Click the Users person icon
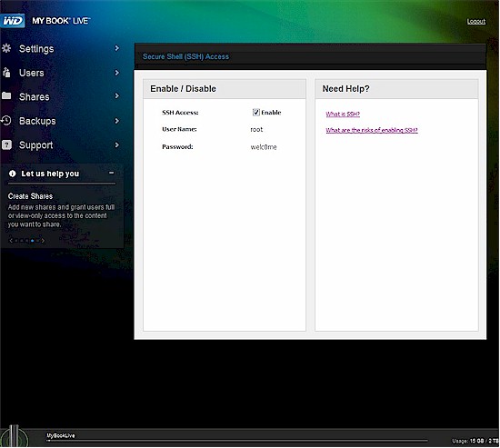The width and height of the screenshot is (500, 448). [6, 73]
